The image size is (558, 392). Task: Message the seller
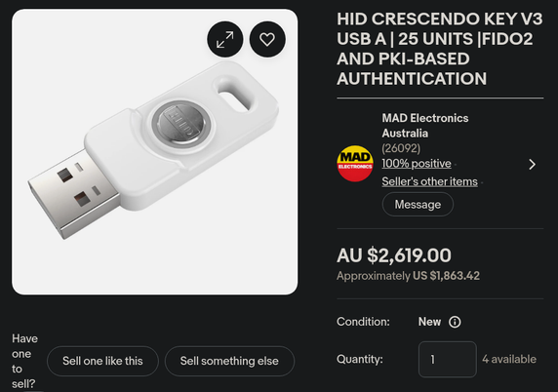pos(418,204)
